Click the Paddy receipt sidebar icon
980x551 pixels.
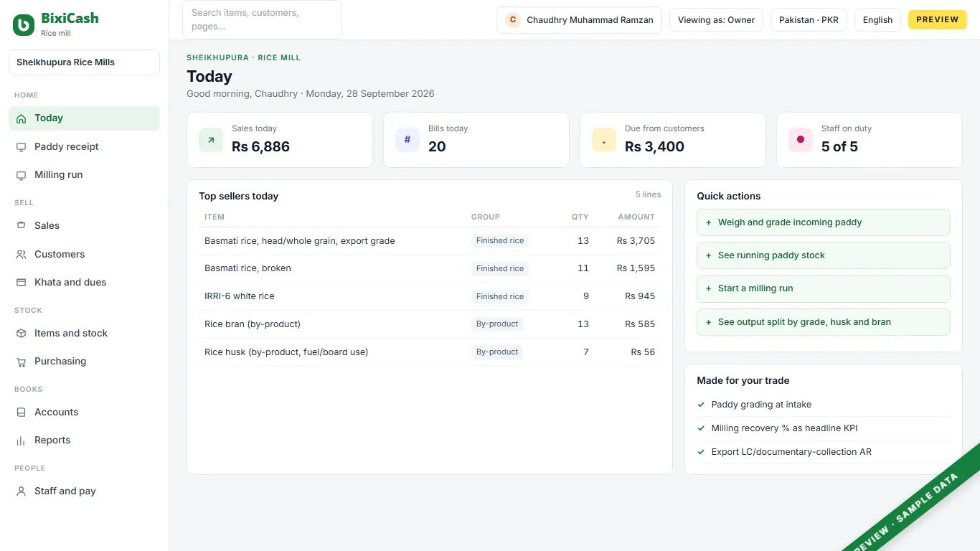click(x=21, y=147)
